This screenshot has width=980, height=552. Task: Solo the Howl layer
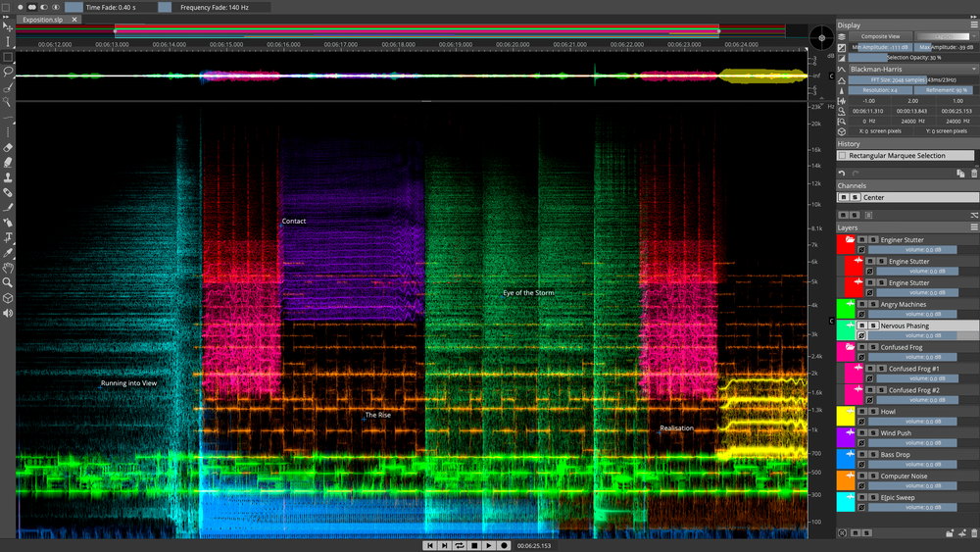coord(871,412)
